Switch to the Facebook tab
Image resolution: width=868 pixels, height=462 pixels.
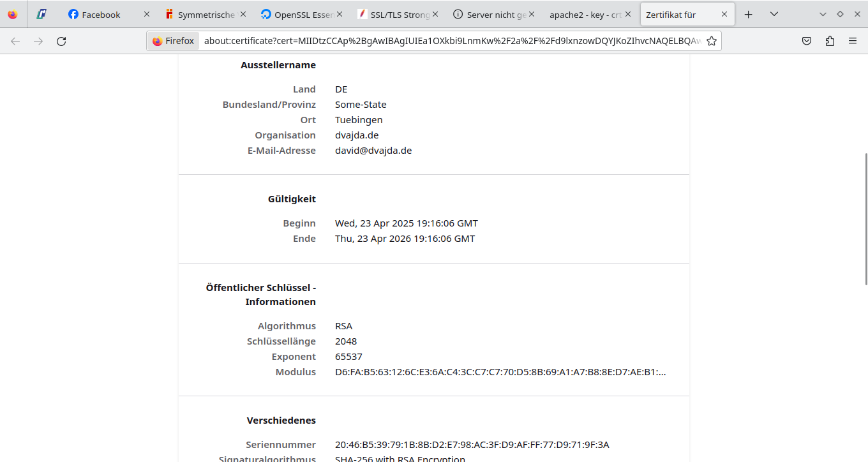tap(101, 14)
